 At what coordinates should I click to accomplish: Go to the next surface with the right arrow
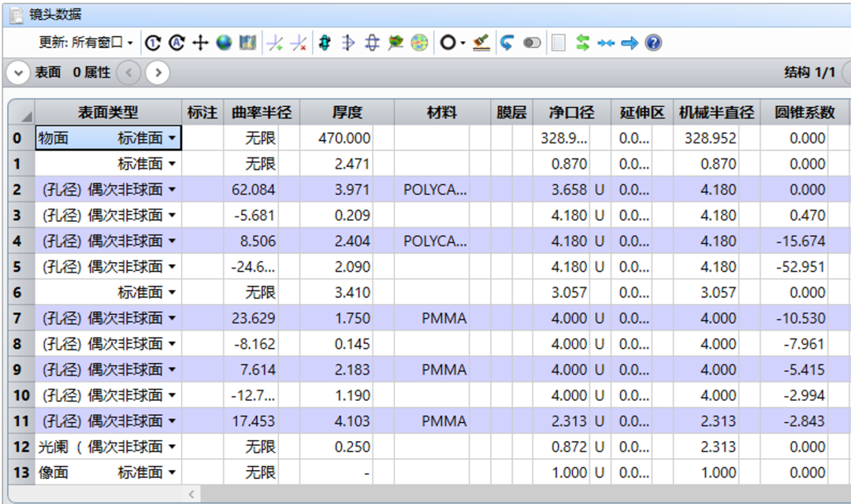click(158, 72)
